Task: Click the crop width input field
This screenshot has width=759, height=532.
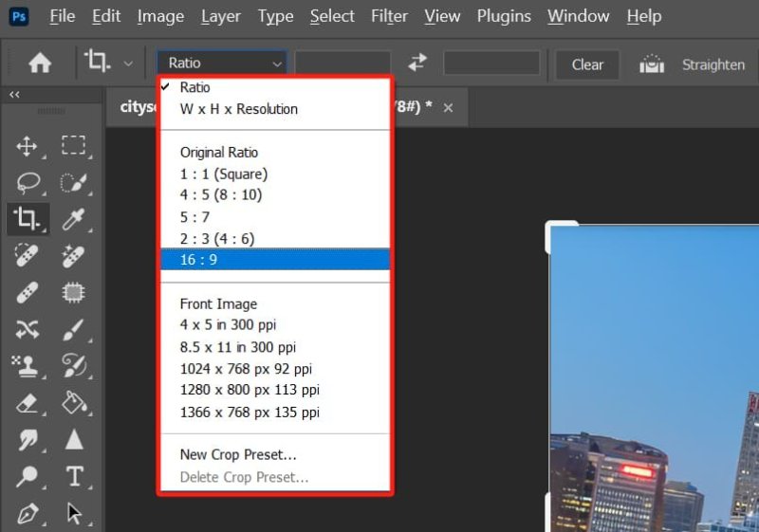Action: pyautogui.click(x=342, y=64)
